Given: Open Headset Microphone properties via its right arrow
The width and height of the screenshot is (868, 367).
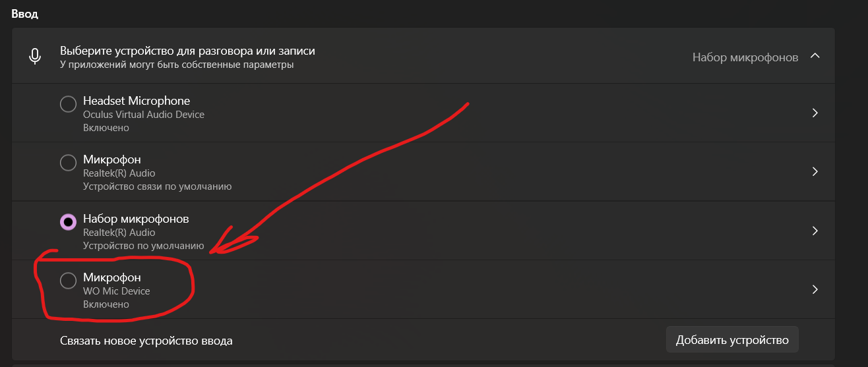Looking at the screenshot, I should [815, 113].
